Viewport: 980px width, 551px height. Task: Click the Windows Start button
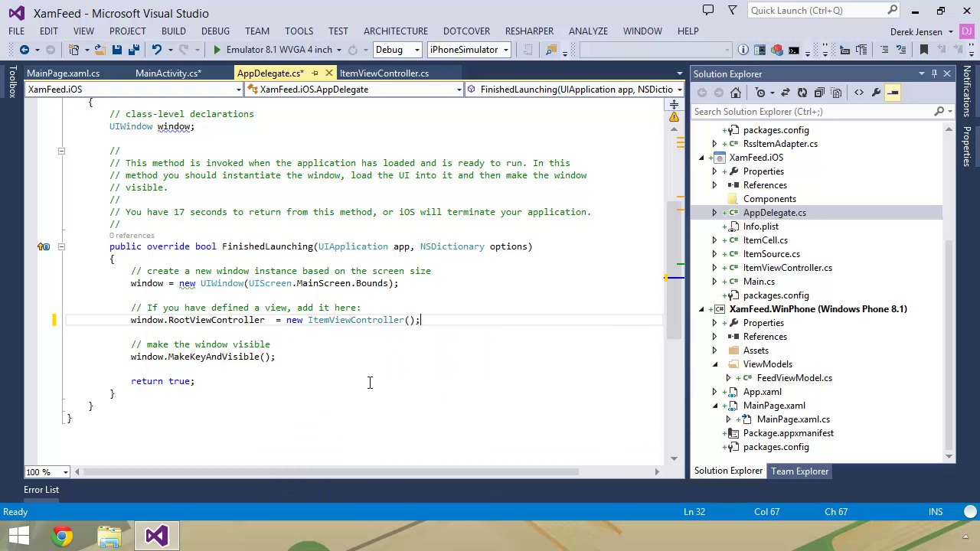point(18,536)
